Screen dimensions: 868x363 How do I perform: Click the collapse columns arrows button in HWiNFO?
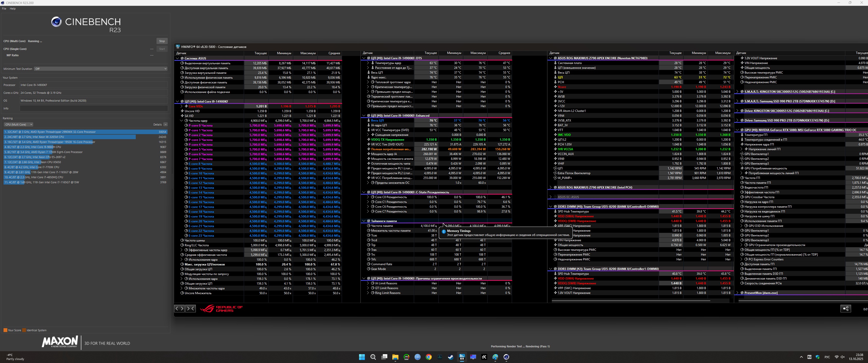(191, 309)
